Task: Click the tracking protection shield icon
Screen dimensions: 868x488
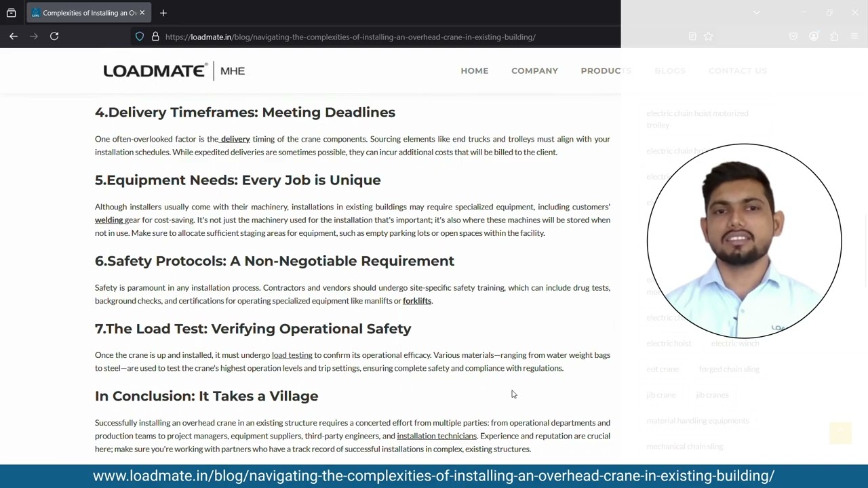Action: click(x=140, y=37)
